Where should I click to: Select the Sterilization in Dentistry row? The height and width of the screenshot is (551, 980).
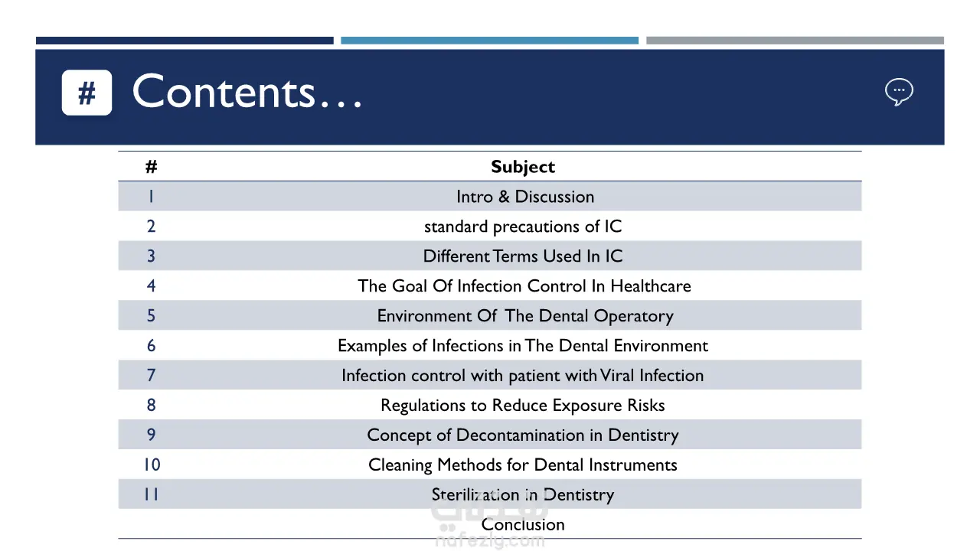point(490,495)
